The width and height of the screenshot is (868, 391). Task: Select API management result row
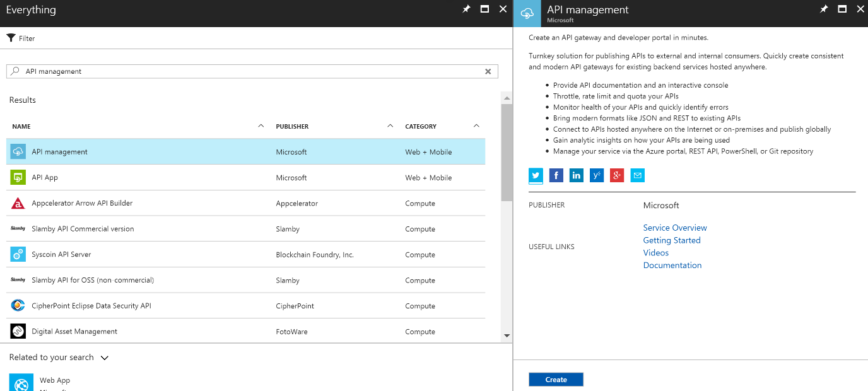[246, 151]
